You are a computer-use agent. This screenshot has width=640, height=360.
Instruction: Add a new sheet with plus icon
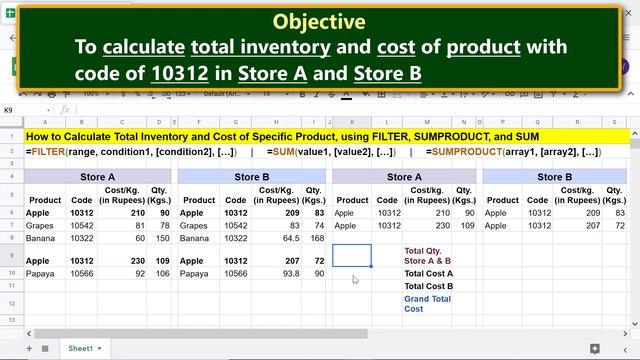[x=29, y=349]
